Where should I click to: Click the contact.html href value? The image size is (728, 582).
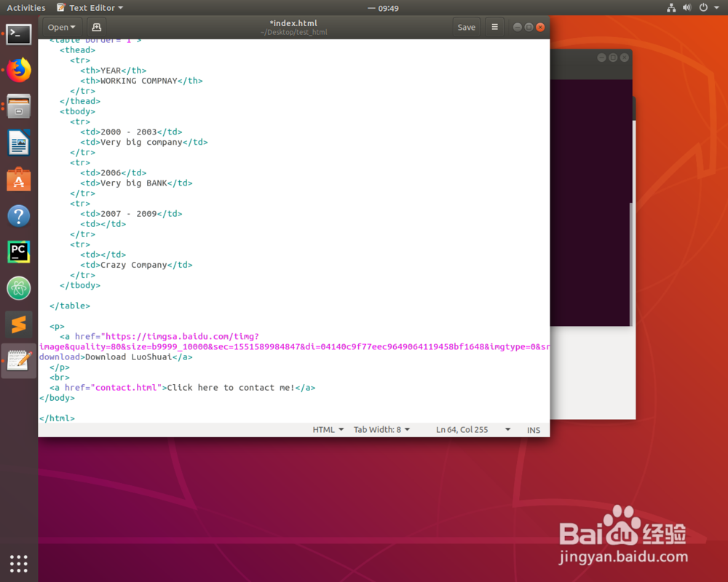coord(126,388)
